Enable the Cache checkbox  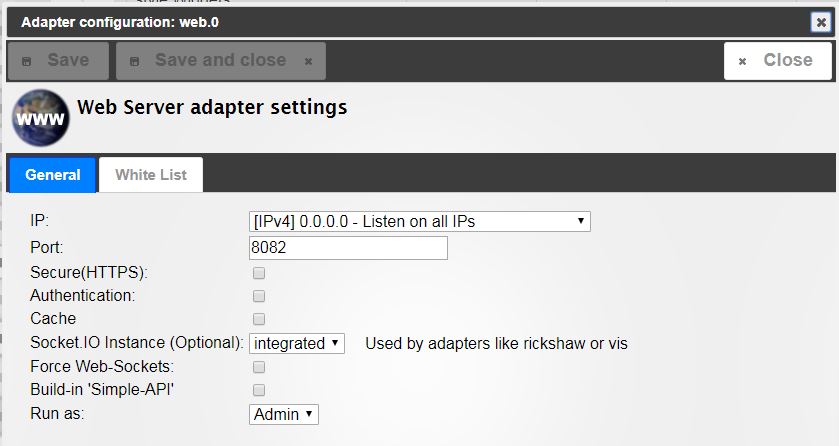point(259,319)
